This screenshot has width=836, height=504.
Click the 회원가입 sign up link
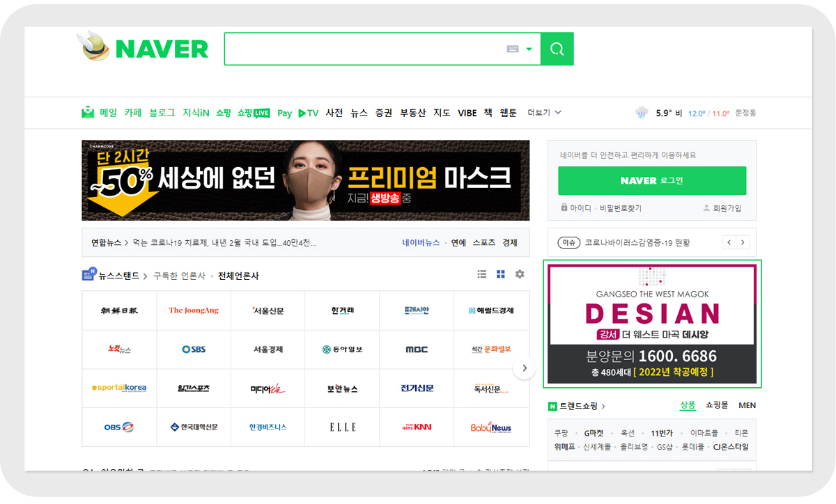pos(723,208)
